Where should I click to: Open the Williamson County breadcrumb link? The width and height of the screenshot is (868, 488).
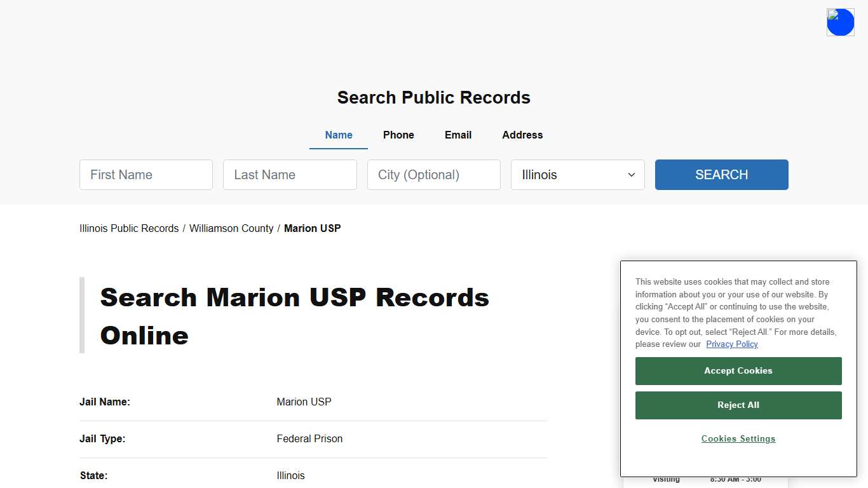pos(231,228)
